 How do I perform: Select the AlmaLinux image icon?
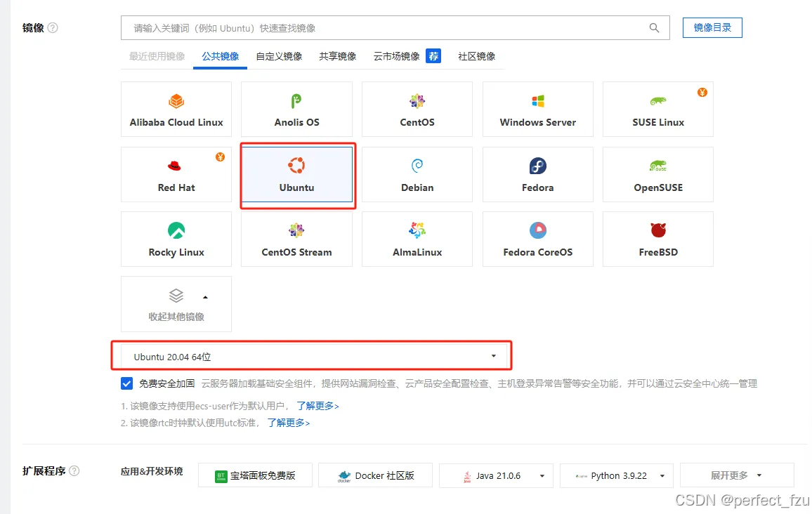(417, 239)
